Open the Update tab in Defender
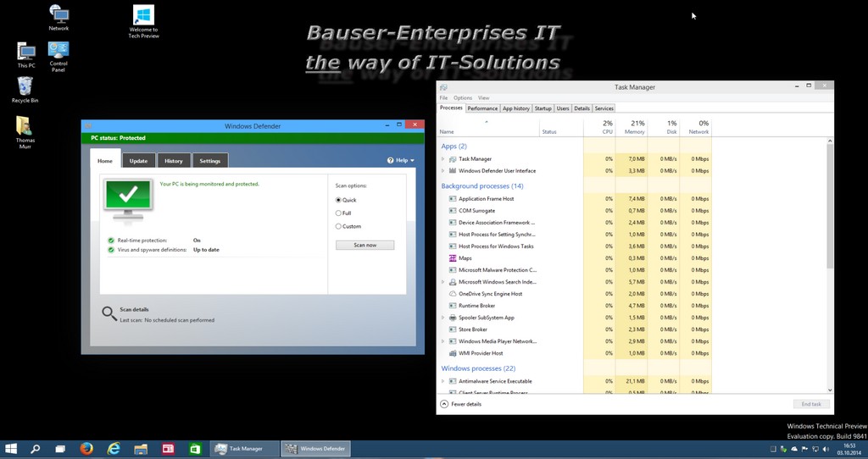Screen dimensions: 868x459 coord(138,160)
